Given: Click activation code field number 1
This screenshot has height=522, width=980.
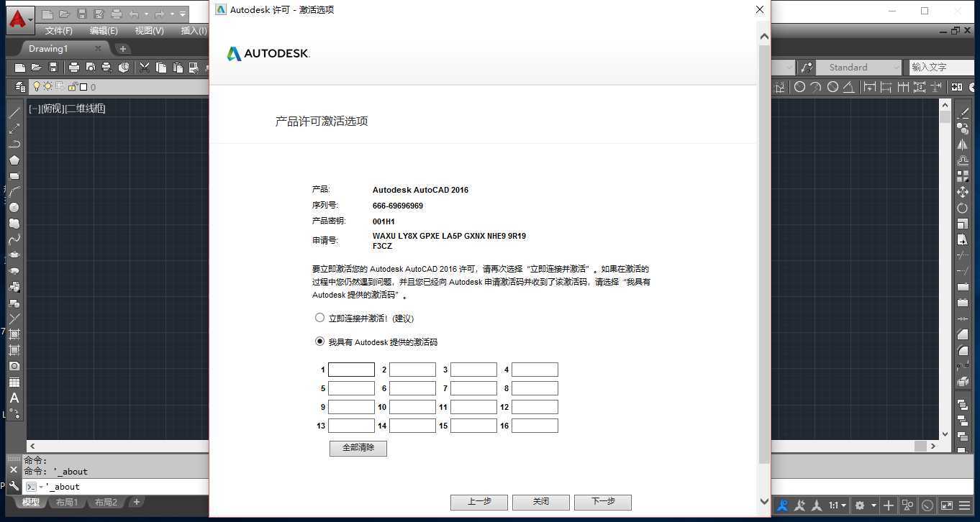Looking at the screenshot, I should coord(351,370).
